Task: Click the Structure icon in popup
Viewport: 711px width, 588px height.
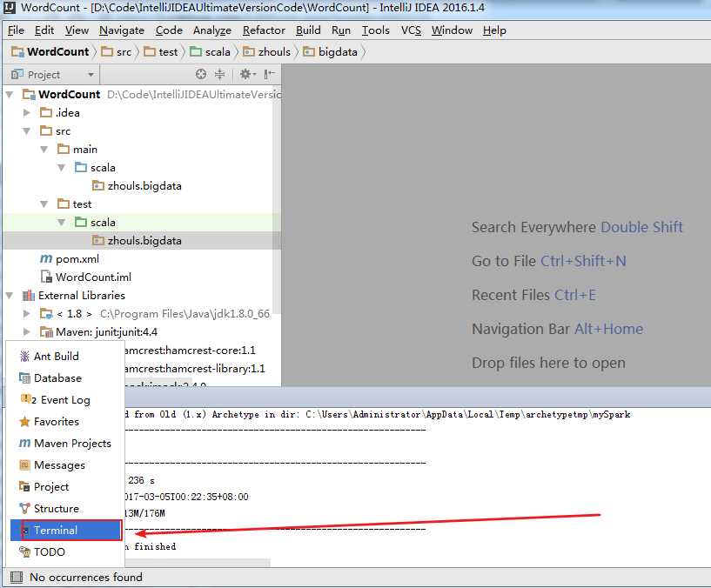Action: [24, 509]
